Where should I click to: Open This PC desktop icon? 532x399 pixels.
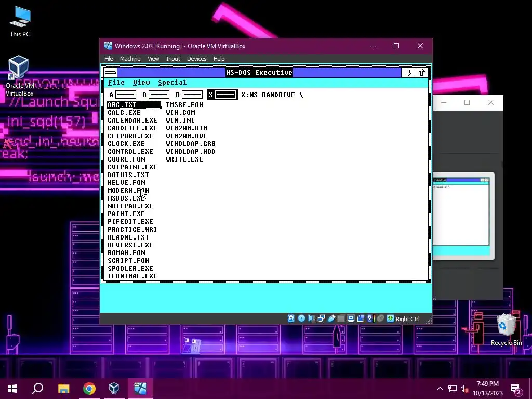tap(20, 21)
